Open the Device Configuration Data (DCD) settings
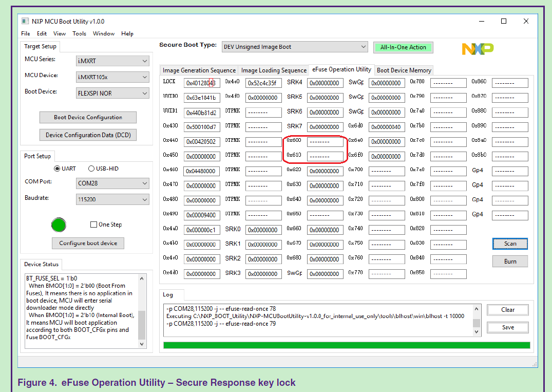 88,135
